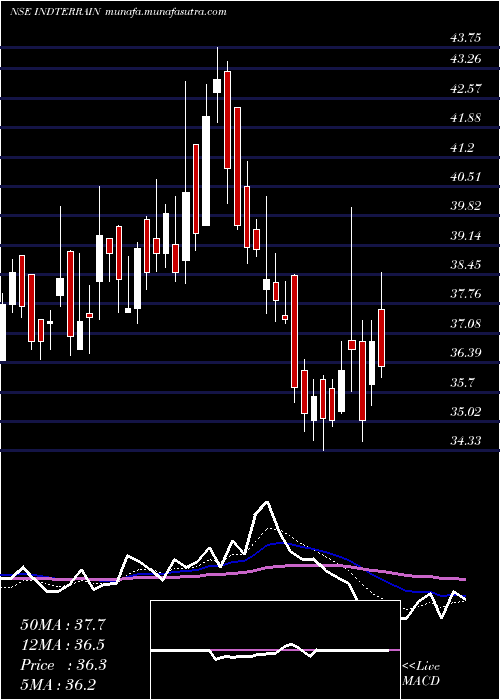Click the 50MA : 37.7 readout

pyautogui.click(x=63, y=625)
